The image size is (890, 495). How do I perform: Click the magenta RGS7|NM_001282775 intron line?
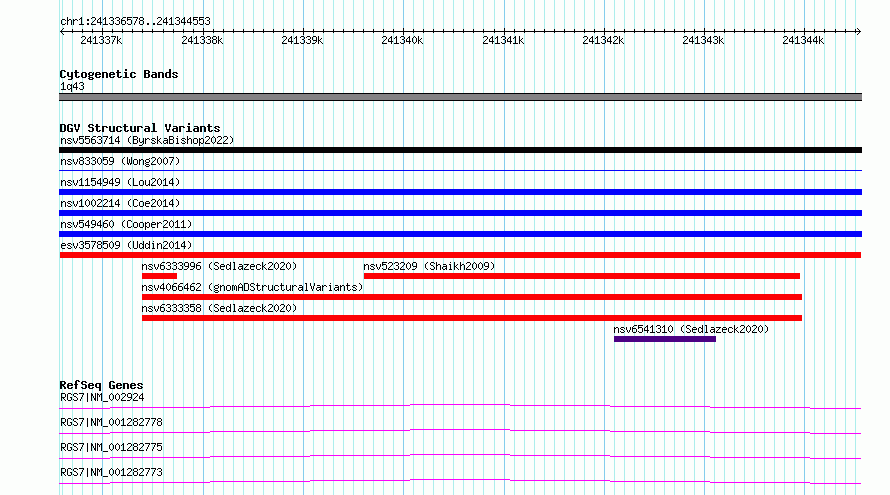coord(460,456)
